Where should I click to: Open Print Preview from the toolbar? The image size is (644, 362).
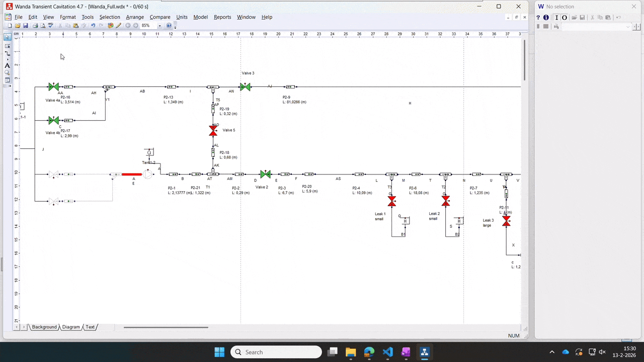(x=43, y=26)
